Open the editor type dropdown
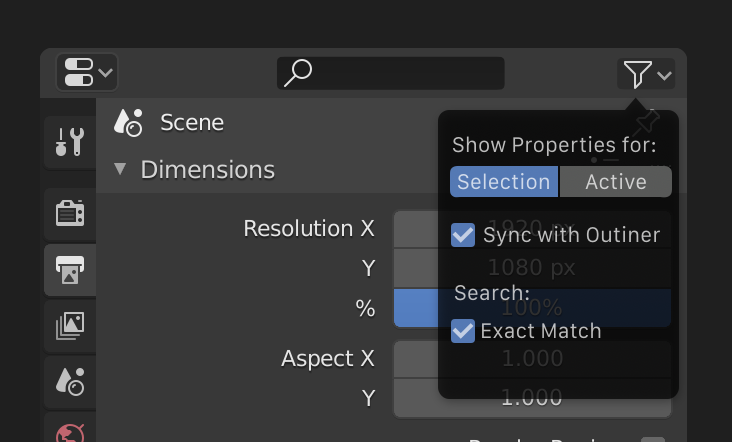 (88, 73)
